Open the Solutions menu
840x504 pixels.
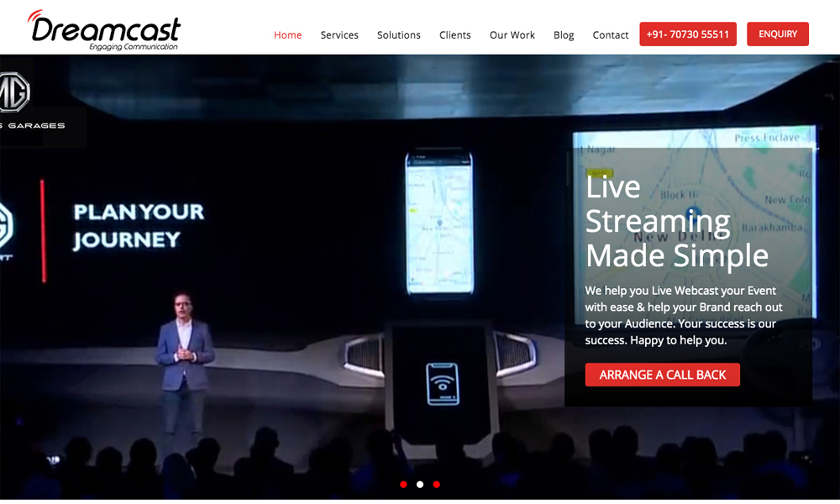tap(398, 35)
